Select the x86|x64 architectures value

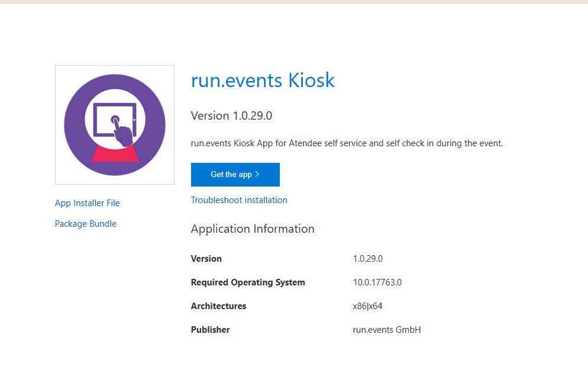[367, 306]
